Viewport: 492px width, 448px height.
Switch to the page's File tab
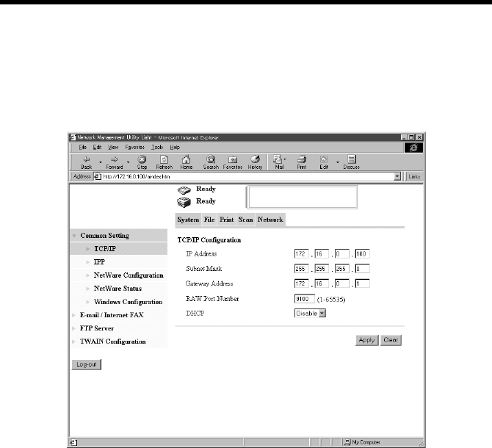pos(209,220)
